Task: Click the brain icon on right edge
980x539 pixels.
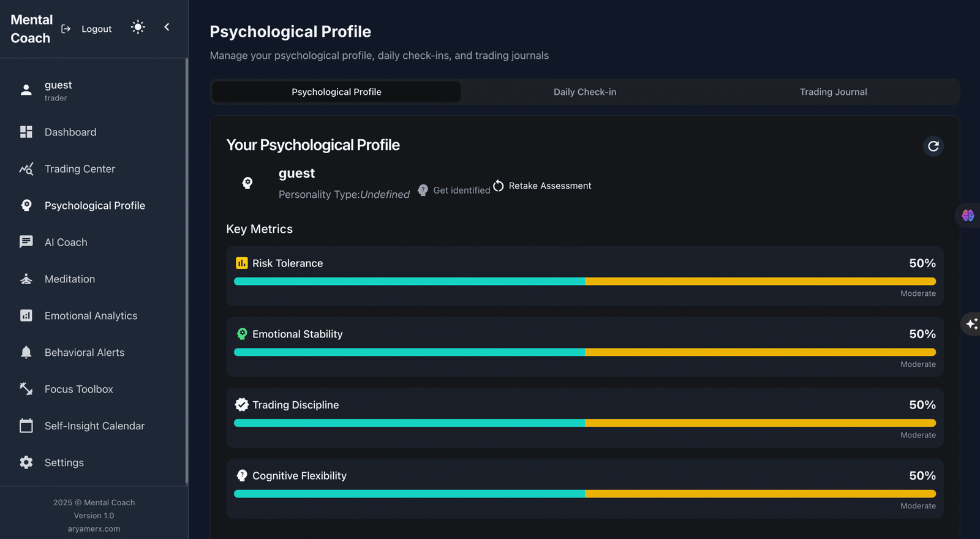Action: [x=968, y=216]
